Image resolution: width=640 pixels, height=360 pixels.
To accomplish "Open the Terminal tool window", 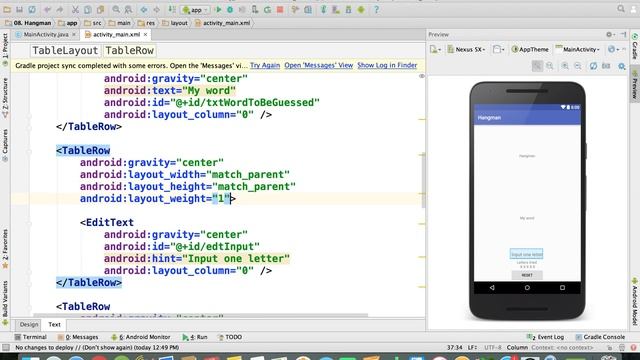I will coord(31,337).
